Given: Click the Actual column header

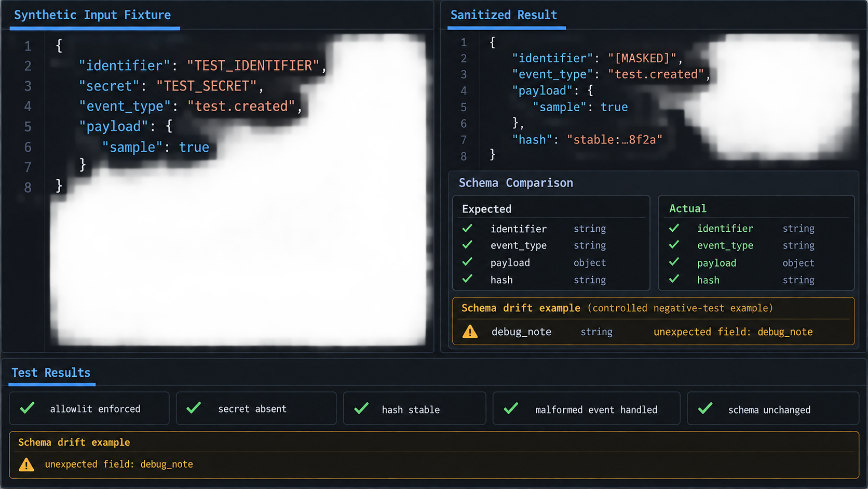Looking at the screenshot, I should (x=688, y=208).
